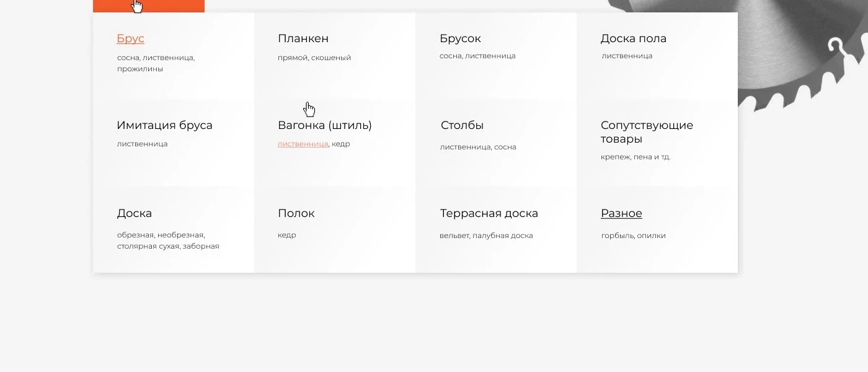Select сосна subcategory under Брусок
Viewport: 868px width, 372px height.
[451, 56]
